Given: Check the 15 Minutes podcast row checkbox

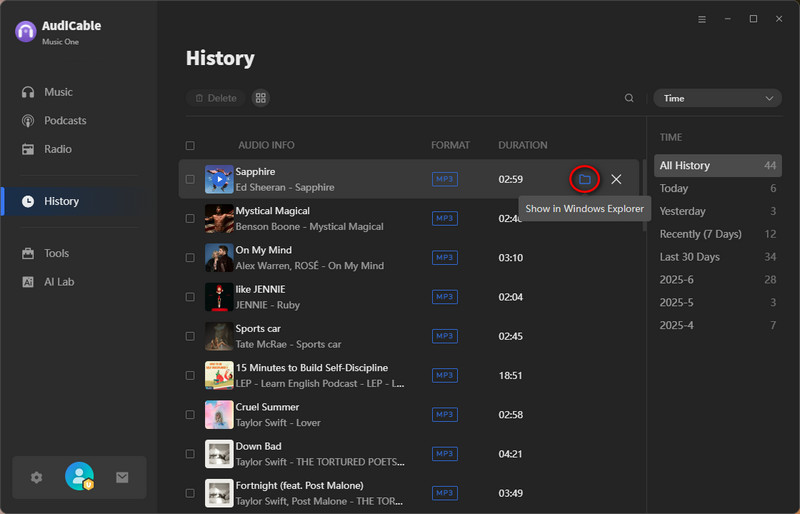Looking at the screenshot, I should click(190, 375).
